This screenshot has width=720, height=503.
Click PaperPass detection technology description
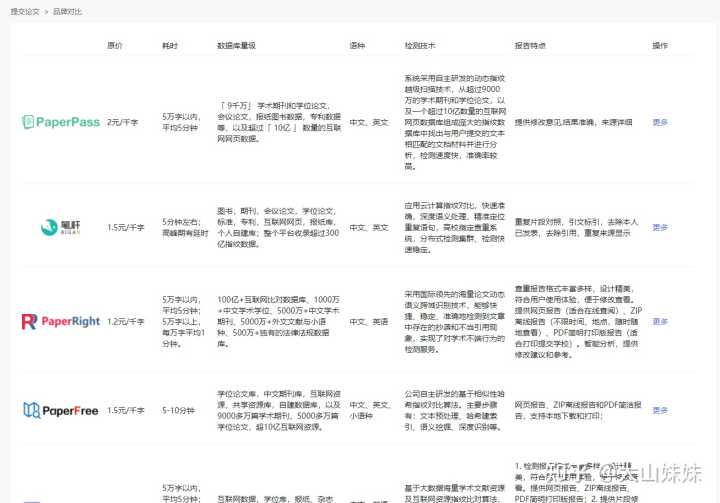(x=455, y=122)
